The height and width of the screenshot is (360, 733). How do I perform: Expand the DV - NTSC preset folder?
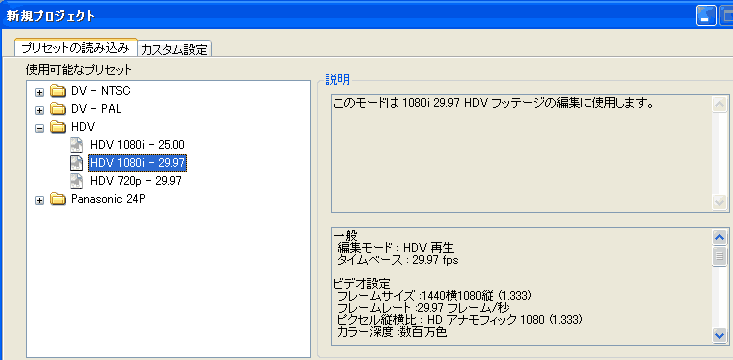coord(40,92)
